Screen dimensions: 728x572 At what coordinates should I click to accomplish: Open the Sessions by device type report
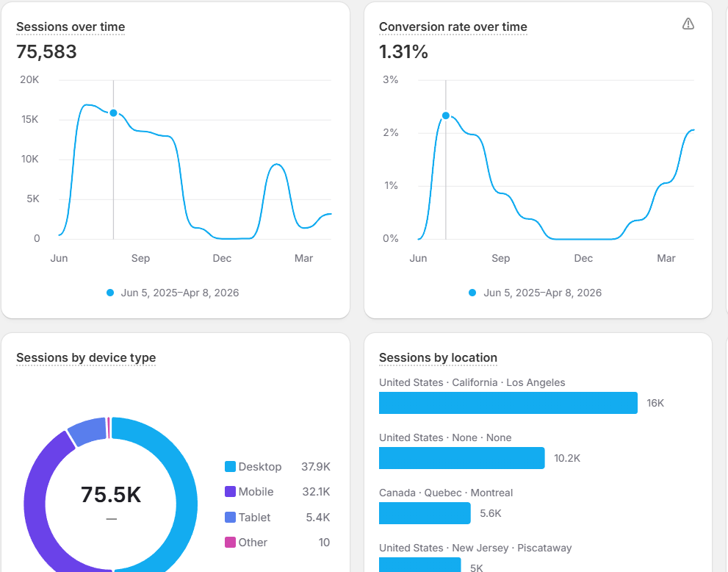86,358
